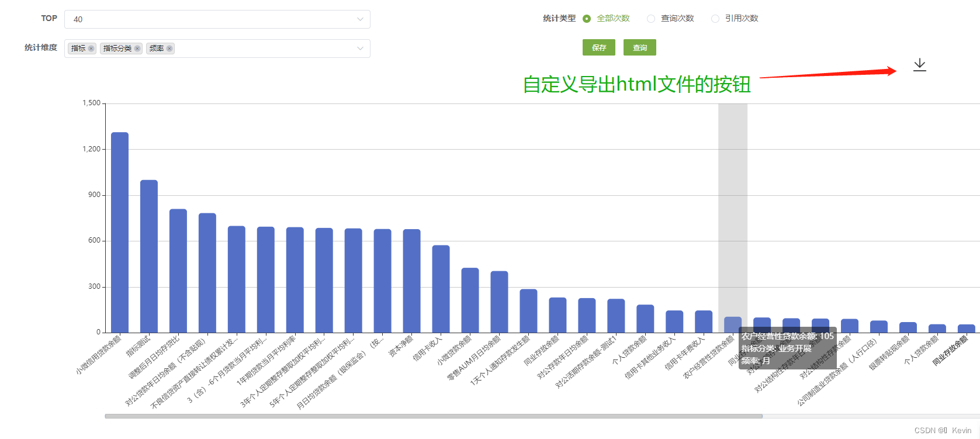Click the HTML export download icon
The width and height of the screenshot is (980, 439).
(920, 65)
